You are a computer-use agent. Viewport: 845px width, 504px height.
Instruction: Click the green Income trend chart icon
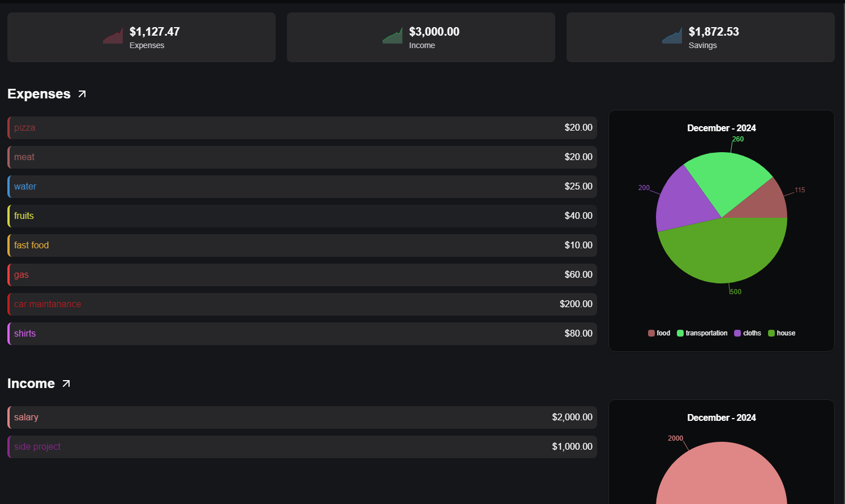pyautogui.click(x=392, y=36)
